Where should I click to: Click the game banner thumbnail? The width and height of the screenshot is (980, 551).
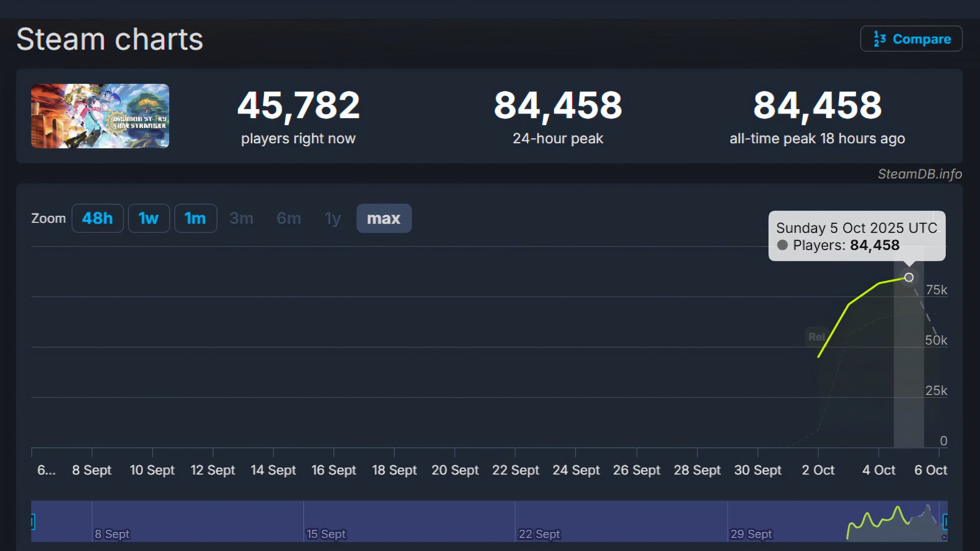coord(100,116)
